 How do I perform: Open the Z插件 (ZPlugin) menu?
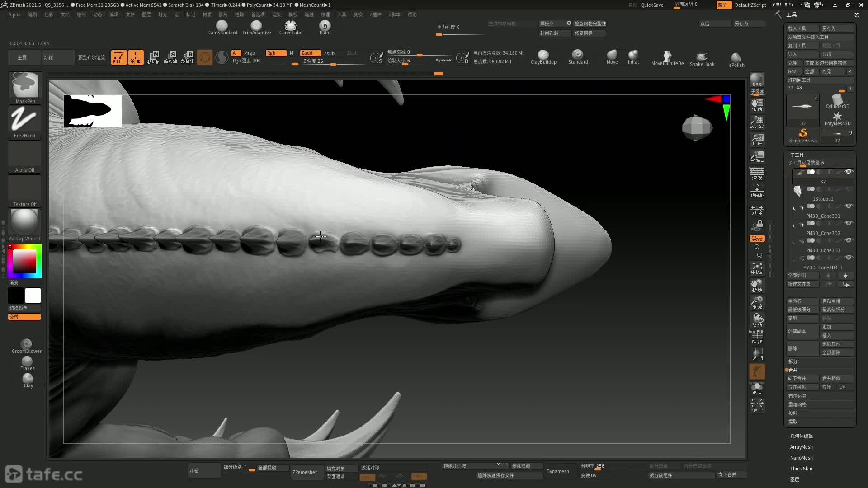click(x=375, y=14)
